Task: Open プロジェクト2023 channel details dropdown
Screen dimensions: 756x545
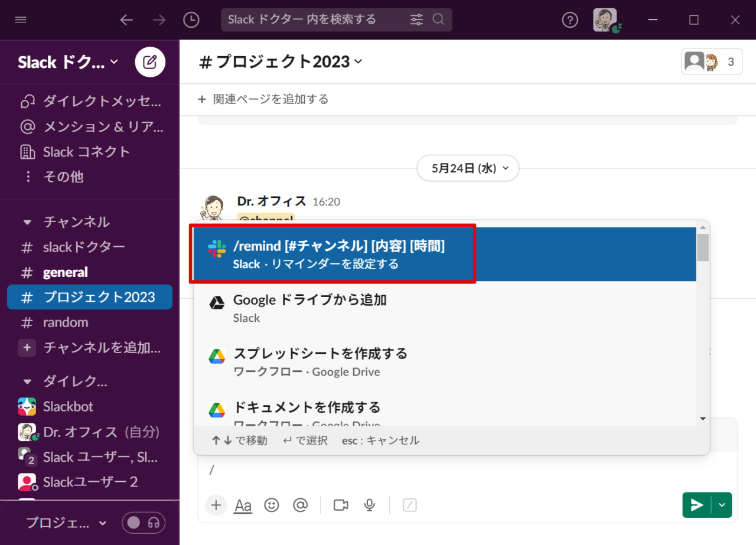Action: (x=281, y=61)
